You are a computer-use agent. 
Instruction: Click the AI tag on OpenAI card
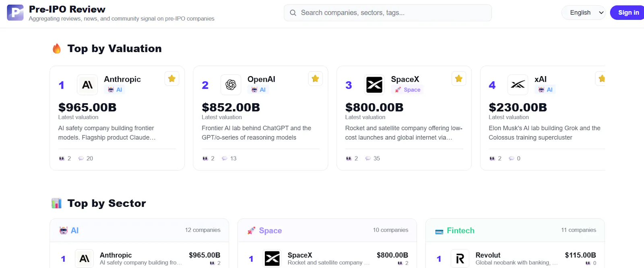pyautogui.click(x=258, y=90)
